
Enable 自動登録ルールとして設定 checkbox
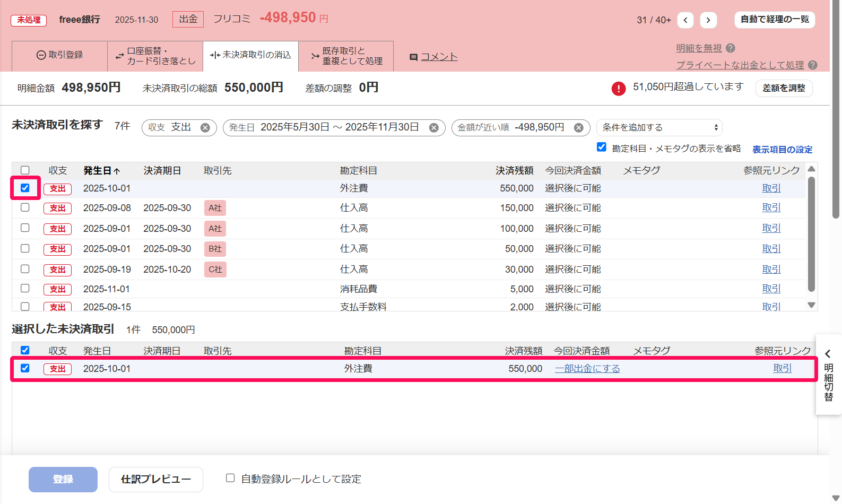click(x=230, y=478)
